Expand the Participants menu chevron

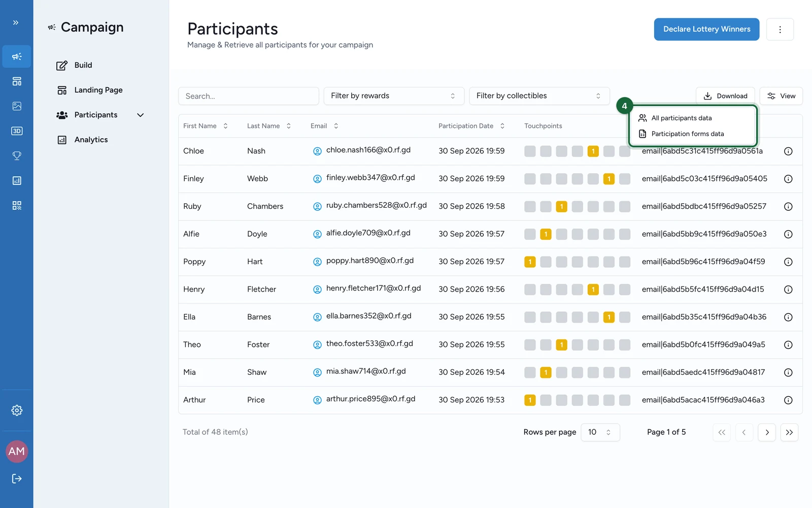point(141,115)
